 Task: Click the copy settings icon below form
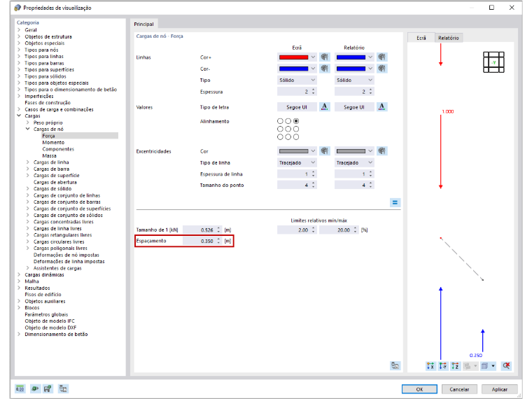click(x=395, y=365)
